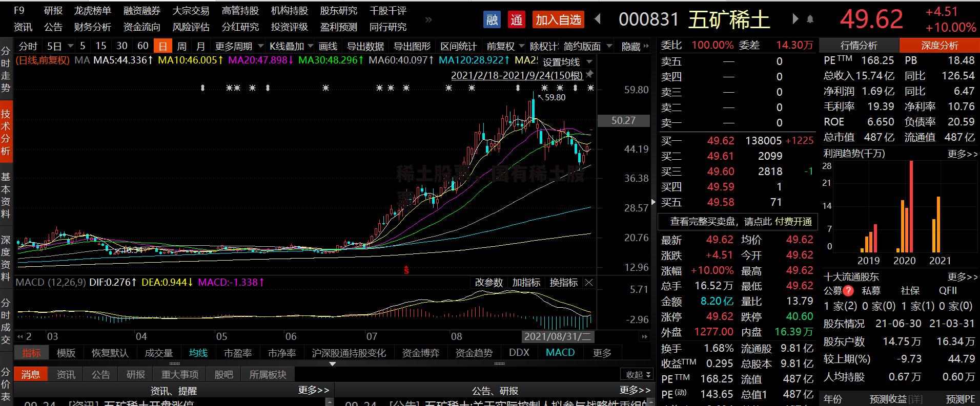
Task: Select the 30-minute period
Action: [x=122, y=46]
